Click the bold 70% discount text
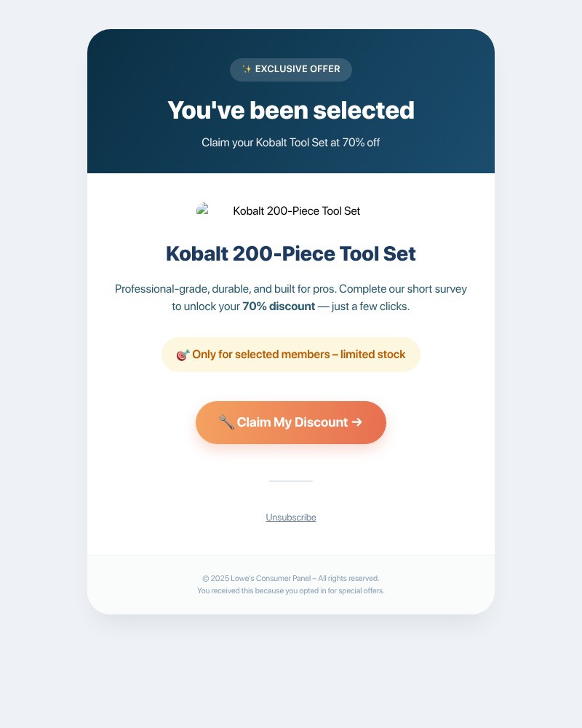Viewport: 582px width, 728px height. click(x=278, y=306)
